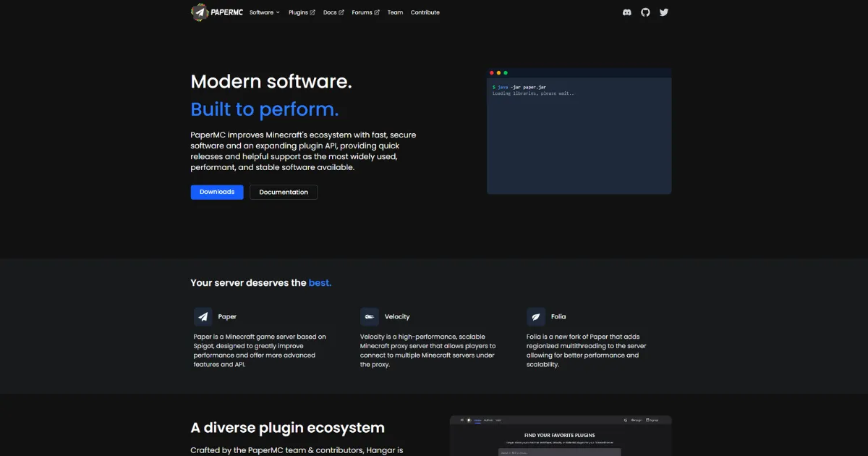Select the Velocity heading link

[397, 317]
